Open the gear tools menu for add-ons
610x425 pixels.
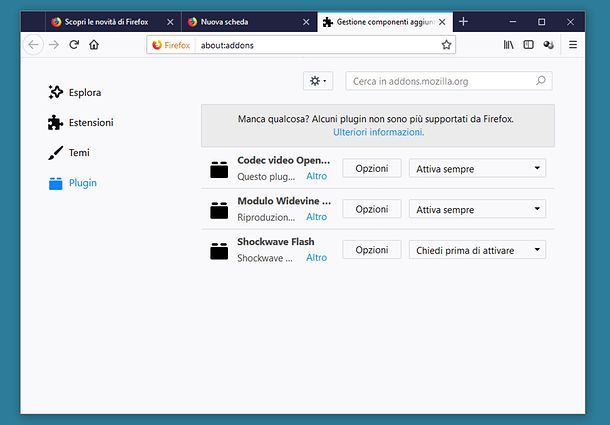coord(318,81)
